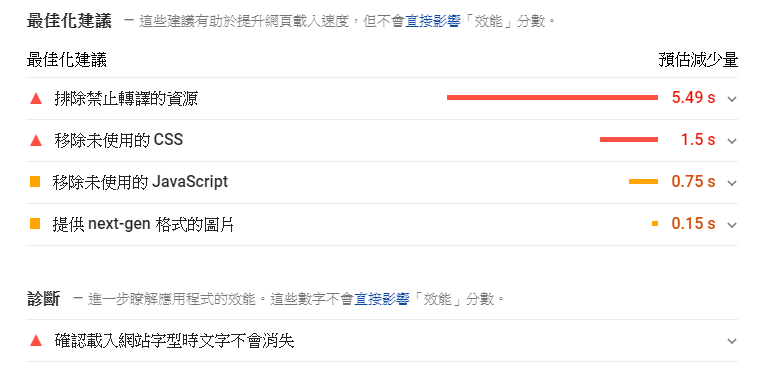Click the 5.49 s red savings bar
Image resolution: width=777 pixels, height=367 pixels.
click(x=552, y=98)
